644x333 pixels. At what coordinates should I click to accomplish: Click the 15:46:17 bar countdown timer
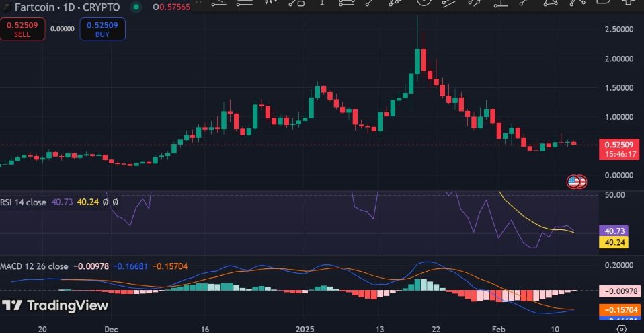pyautogui.click(x=620, y=155)
